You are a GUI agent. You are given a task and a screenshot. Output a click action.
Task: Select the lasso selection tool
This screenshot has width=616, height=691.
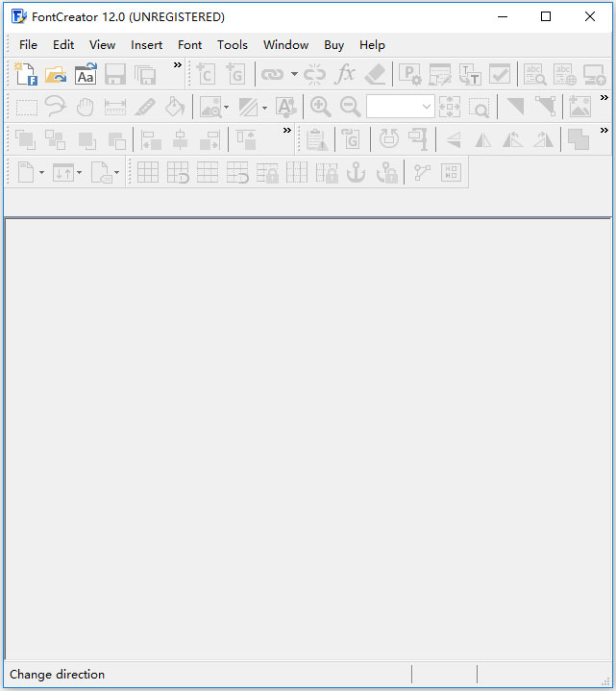[56, 107]
